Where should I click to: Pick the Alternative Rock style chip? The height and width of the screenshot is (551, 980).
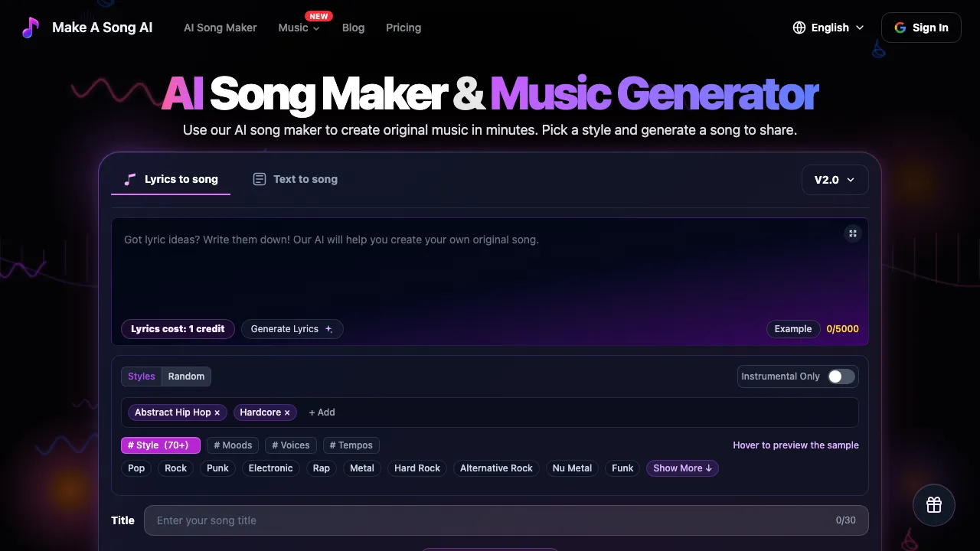[x=496, y=468]
